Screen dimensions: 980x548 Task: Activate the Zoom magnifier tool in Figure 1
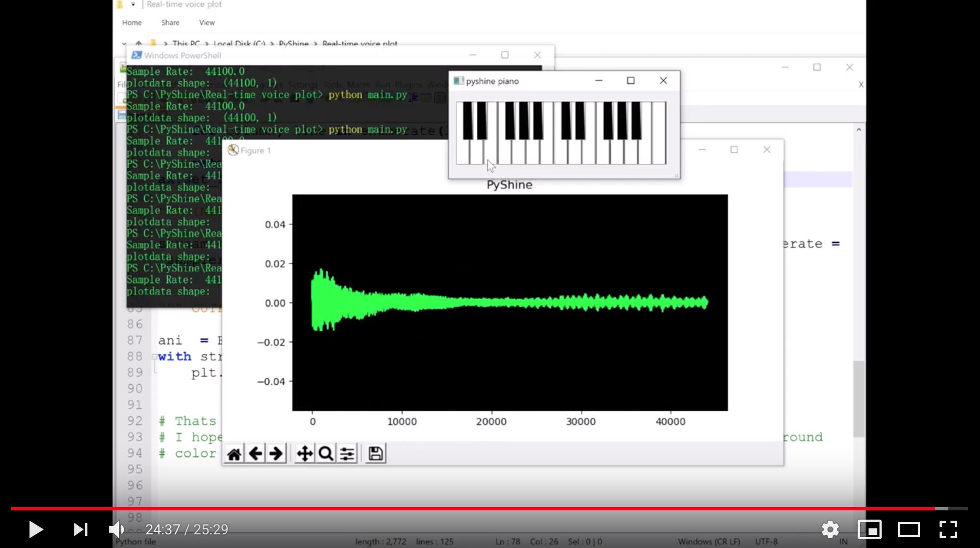click(326, 454)
